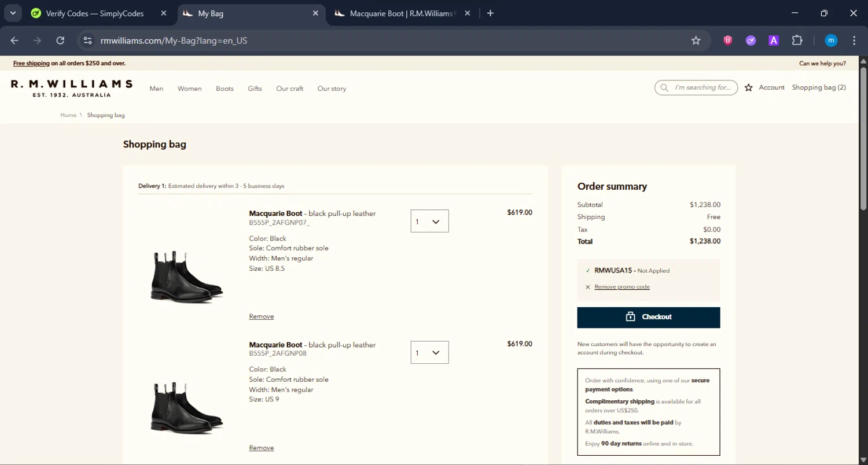Click the lock icon on Checkout button
This screenshot has height=465, width=868.
coord(631,317)
